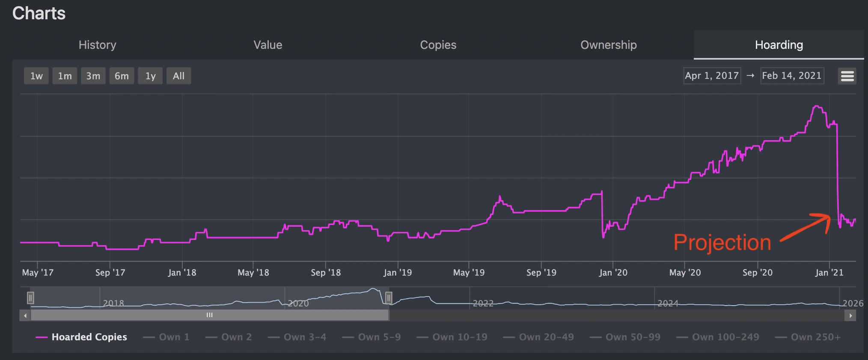Select the Value tab
The height and width of the screenshot is (360, 868).
268,45
